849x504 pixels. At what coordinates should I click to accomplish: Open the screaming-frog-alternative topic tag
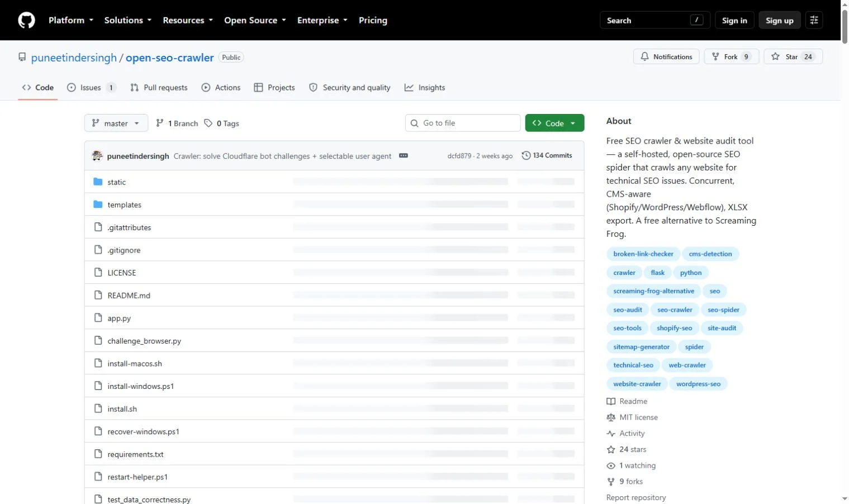point(653,291)
